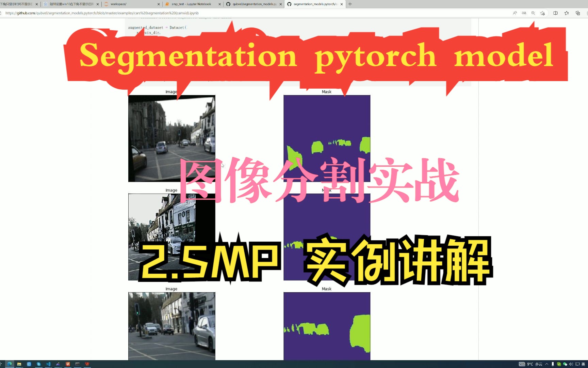Open the blue S app on taskbar
This screenshot has width=588, height=368.
click(x=39, y=364)
